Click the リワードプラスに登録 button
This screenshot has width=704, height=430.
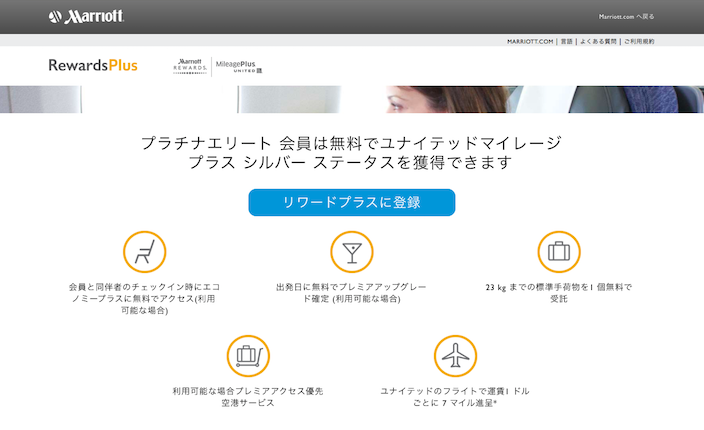tap(352, 202)
